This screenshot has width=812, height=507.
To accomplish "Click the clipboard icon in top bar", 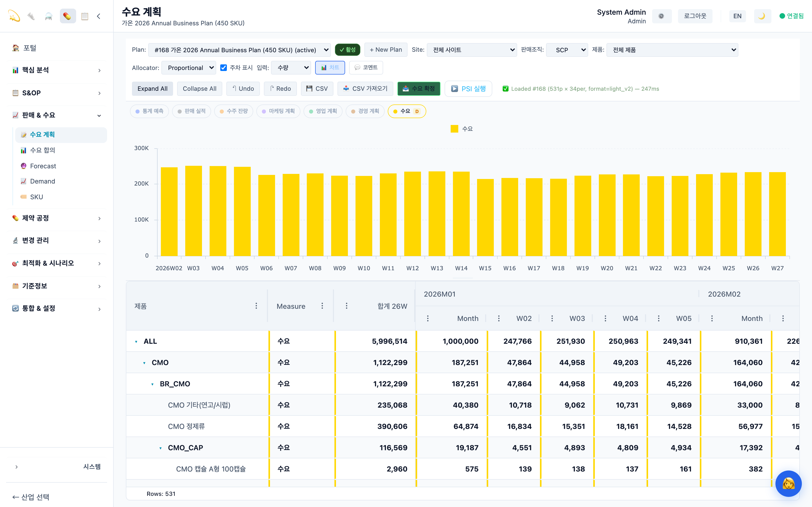I will [x=84, y=16].
